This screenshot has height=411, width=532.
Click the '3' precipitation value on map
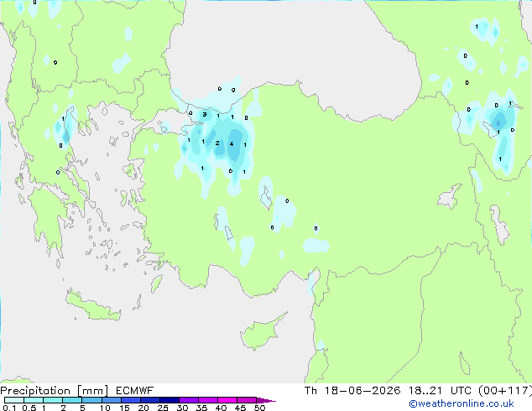[x=204, y=115]
